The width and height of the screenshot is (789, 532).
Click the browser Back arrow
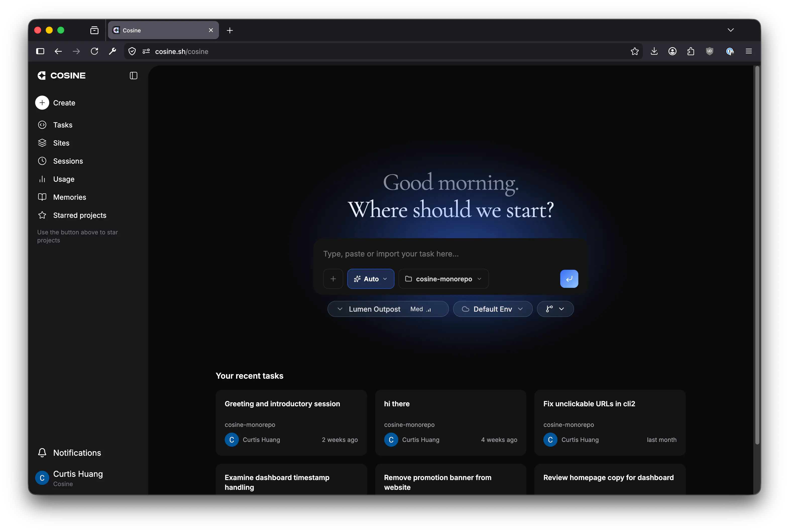click(x=59, y=51)
